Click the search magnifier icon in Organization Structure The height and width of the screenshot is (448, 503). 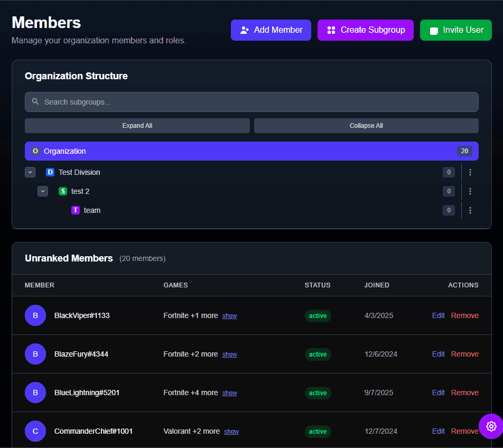(x=35, y=101)
